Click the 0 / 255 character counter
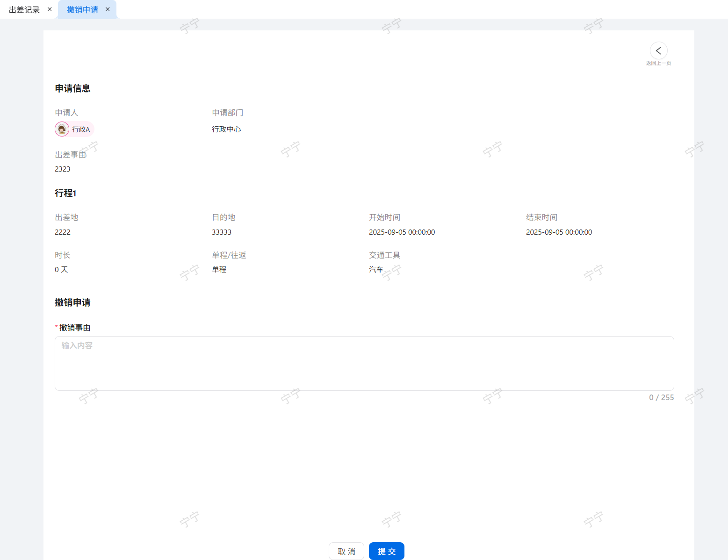Image resolution: width=728 pixels, height=560 pixels. 661,397
